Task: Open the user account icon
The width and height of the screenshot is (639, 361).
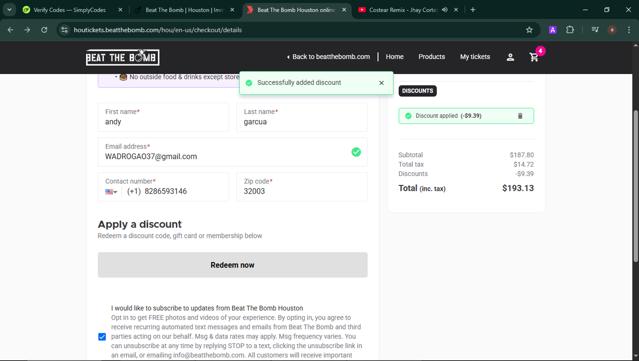Action: coord(510,57)
